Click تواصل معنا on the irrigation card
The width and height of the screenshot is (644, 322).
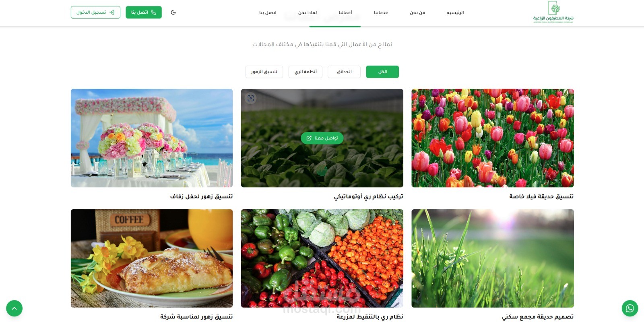(322, 138)
